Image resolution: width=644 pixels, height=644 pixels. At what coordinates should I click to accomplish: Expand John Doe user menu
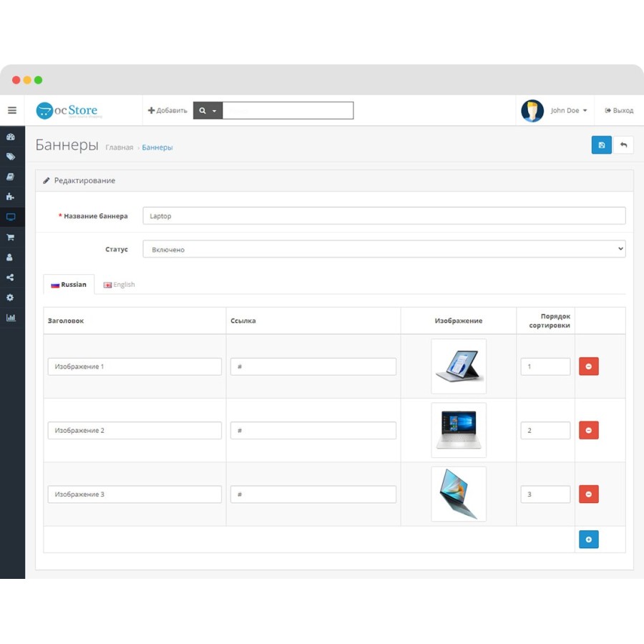click(x=569, y=110)
